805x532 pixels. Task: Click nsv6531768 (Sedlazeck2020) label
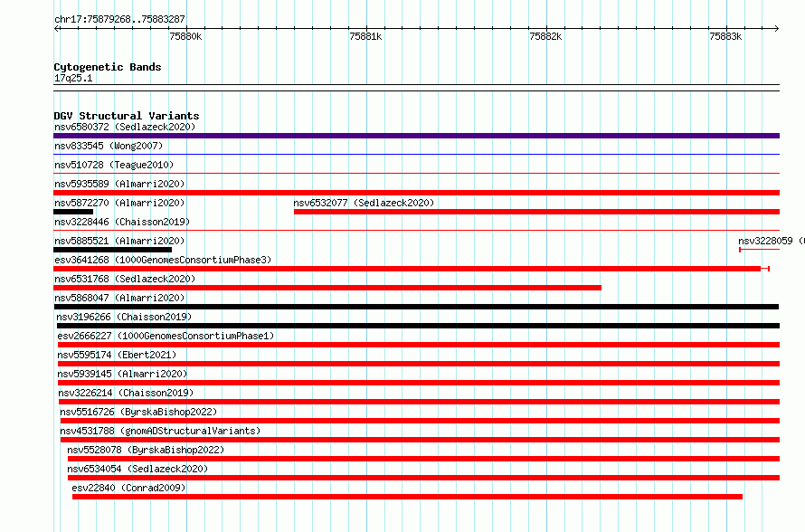click(125, 279)
